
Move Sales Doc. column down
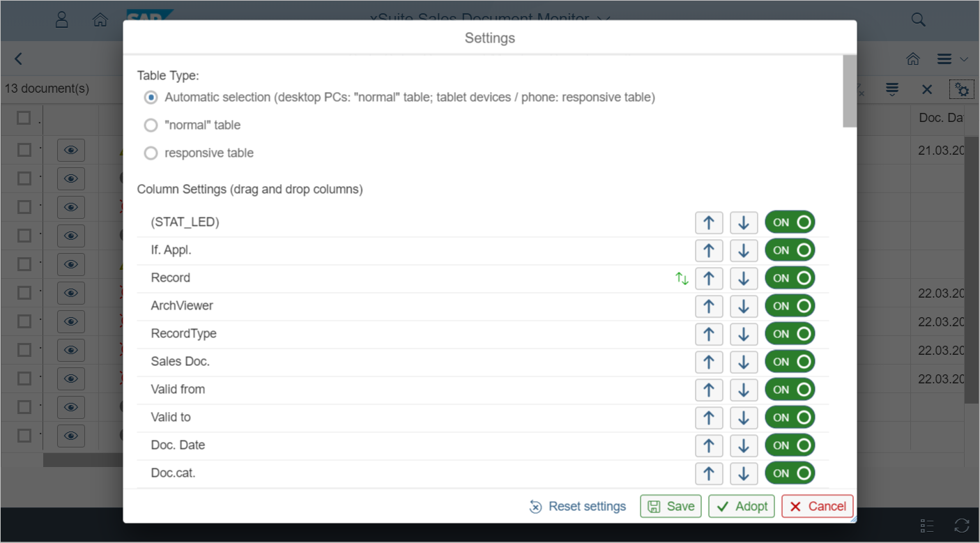tap(744, 362)
